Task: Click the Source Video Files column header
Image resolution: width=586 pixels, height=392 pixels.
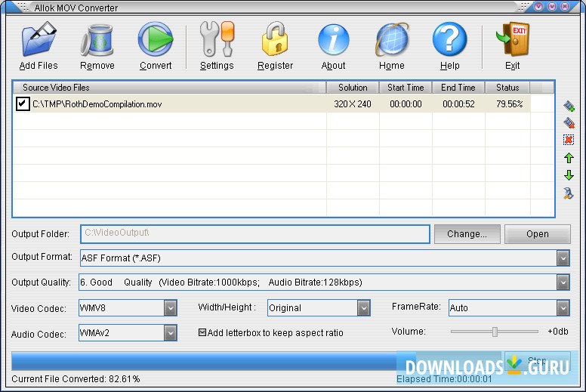Action: pyautogui.click(x=170, y=88)
